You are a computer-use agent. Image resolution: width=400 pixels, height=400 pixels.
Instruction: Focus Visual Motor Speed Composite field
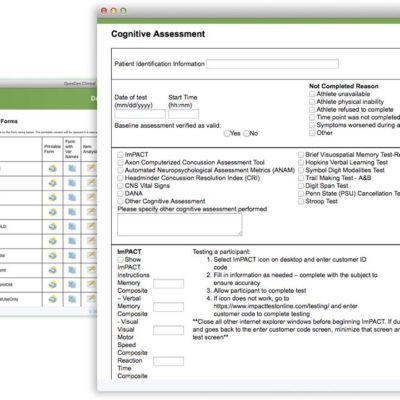click(x=168, y=330)
